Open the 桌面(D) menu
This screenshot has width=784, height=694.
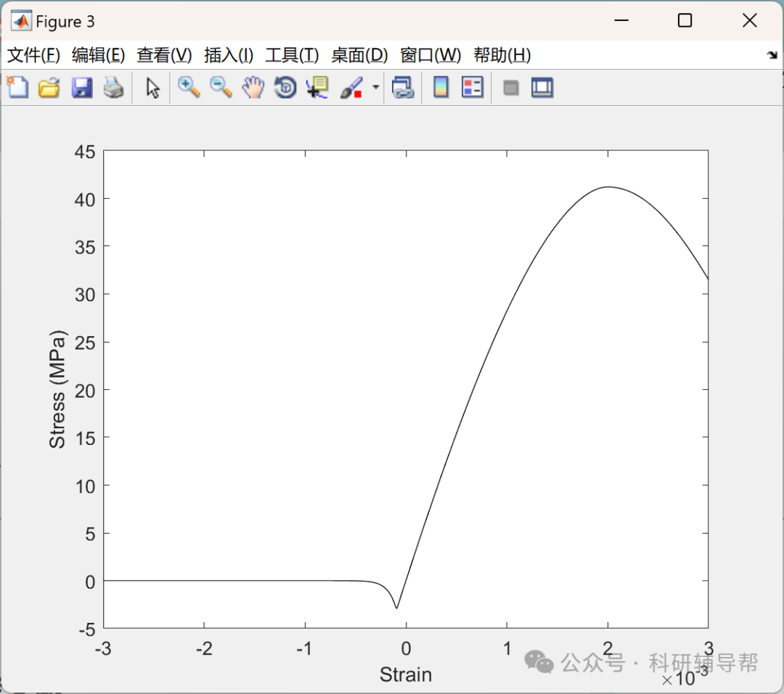coord(359,55)
